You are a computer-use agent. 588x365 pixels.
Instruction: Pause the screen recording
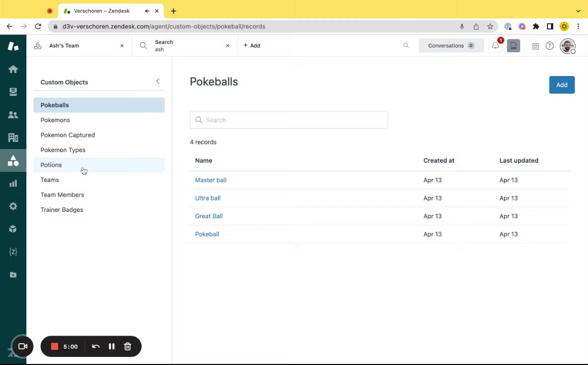(x=112, y=346)
